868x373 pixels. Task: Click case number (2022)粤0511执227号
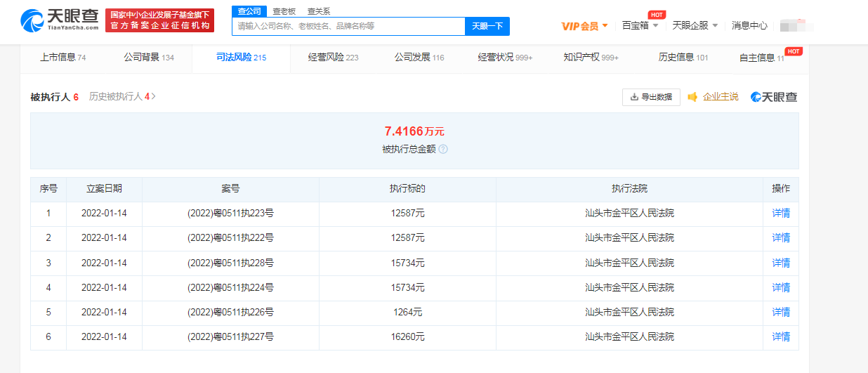[x=230, y=337]
